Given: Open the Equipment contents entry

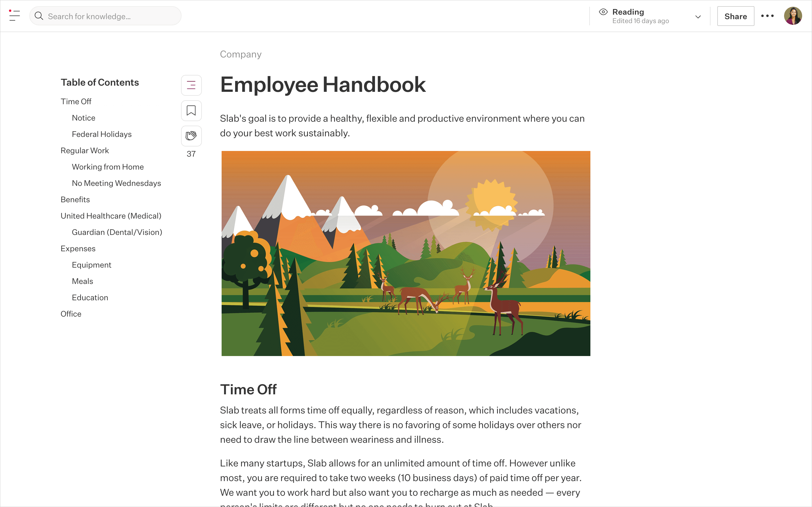Looking at the screenshot, I should point(91,265).
